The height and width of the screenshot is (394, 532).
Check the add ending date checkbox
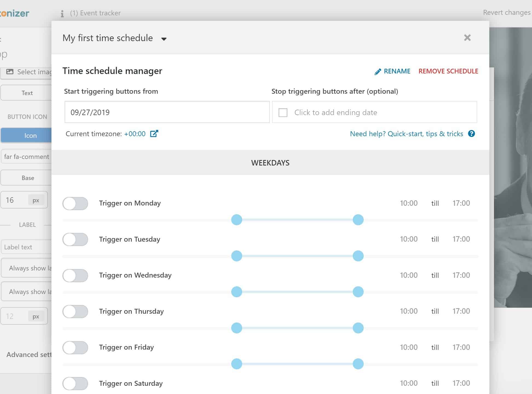[283, 113]
